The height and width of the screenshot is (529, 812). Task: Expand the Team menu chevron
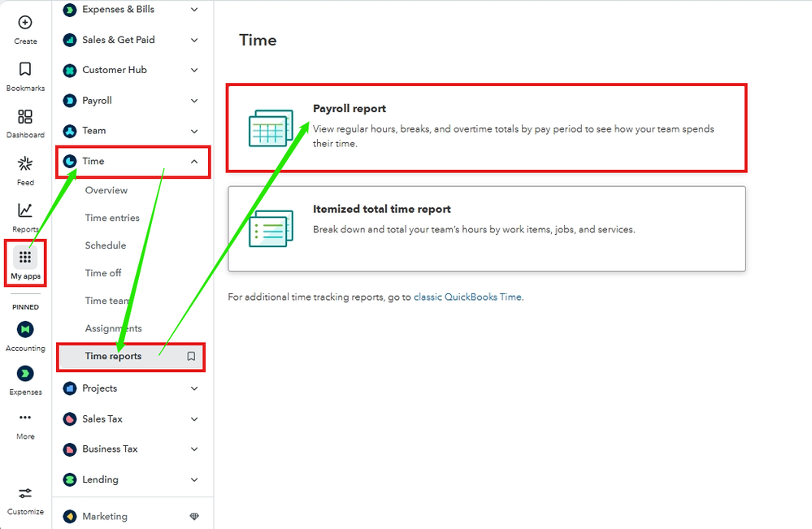tap(194, 131)
